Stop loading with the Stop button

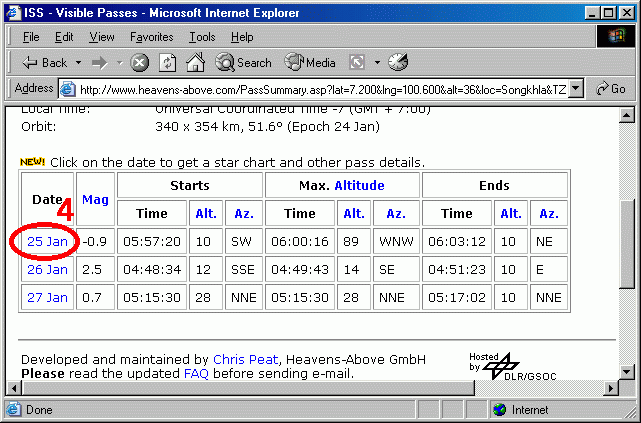pos(139,63)
